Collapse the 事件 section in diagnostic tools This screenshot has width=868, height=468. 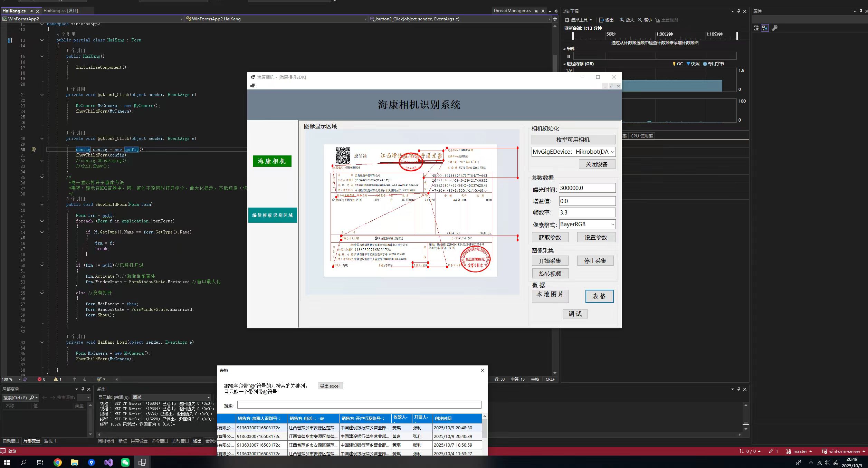(564, 49)
